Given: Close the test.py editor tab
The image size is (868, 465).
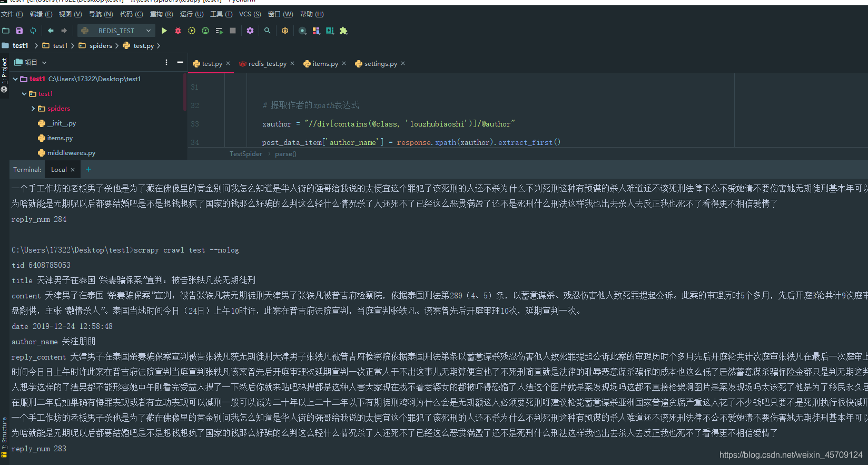Looking at the screenshot, I should click(228, 63).
